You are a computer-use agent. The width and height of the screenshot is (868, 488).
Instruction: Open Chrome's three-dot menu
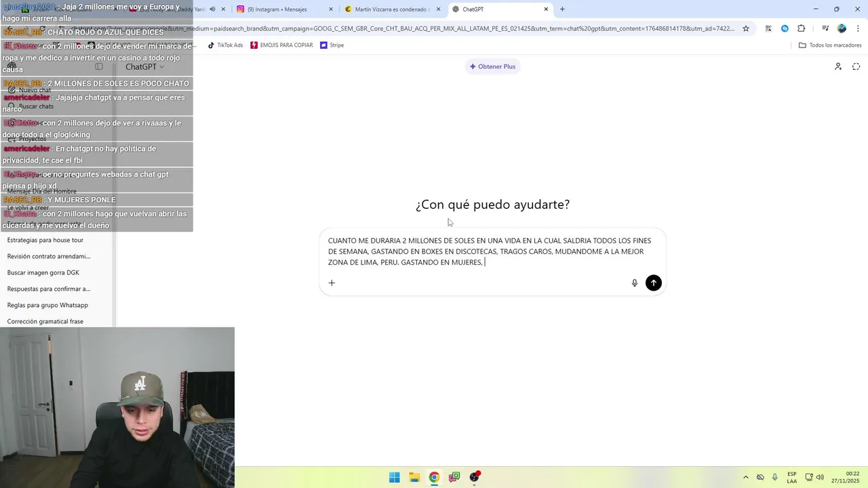click(x=858, y=28)
